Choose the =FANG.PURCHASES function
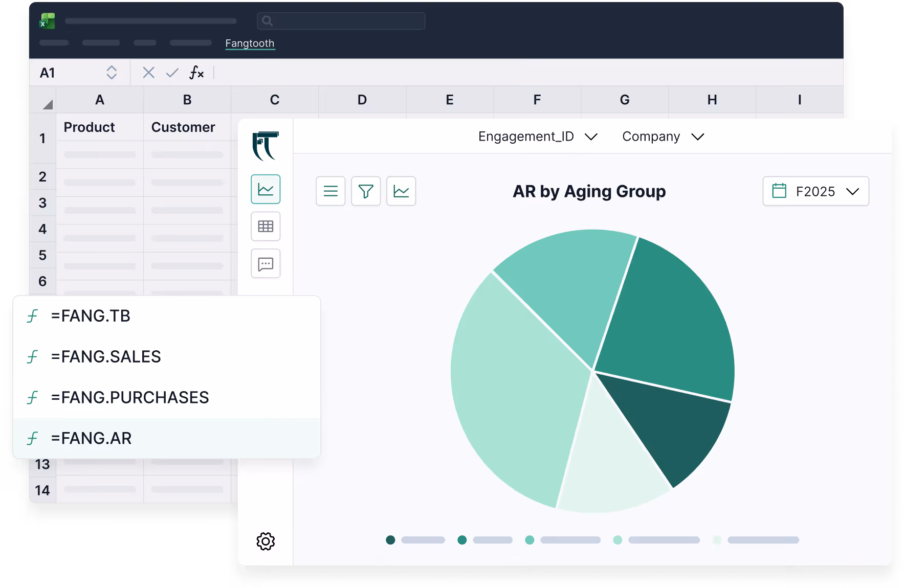 pos(167,397)
